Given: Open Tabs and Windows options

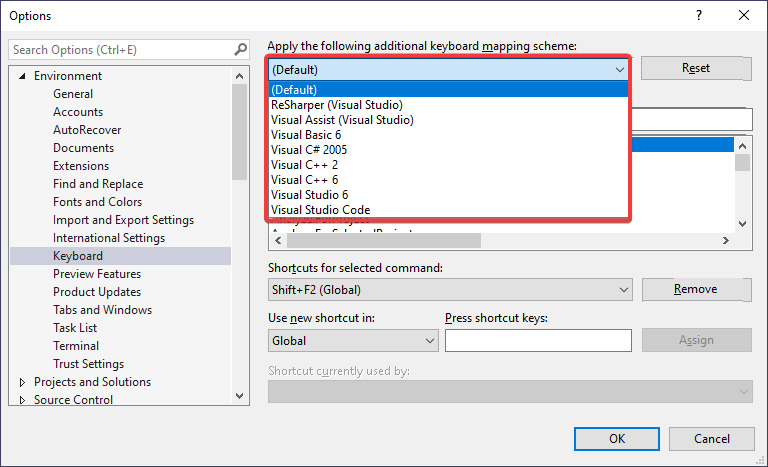Looking at the screenshot, I should tap(102, 310).
